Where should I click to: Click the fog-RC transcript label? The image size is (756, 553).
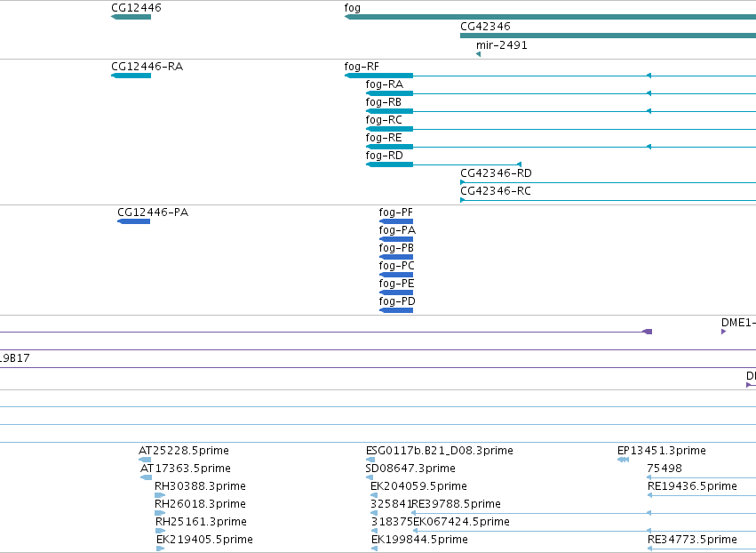point(384,120)
